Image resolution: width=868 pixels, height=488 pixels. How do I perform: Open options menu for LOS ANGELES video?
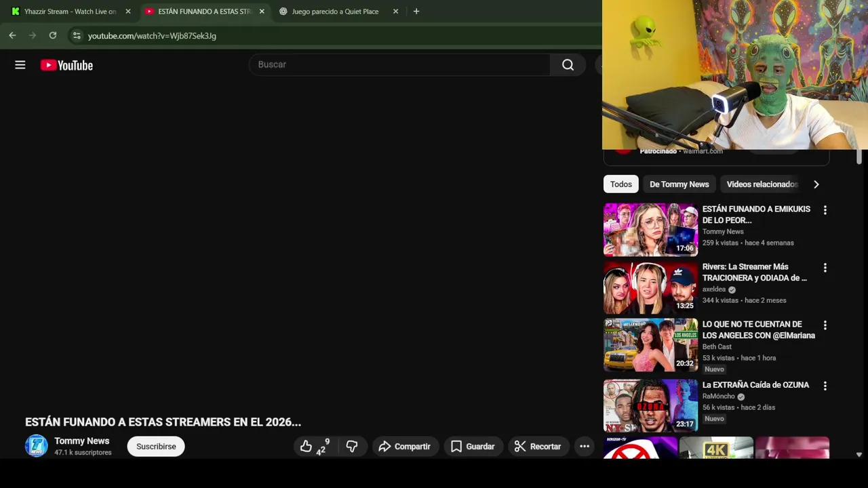click(825, 326)
